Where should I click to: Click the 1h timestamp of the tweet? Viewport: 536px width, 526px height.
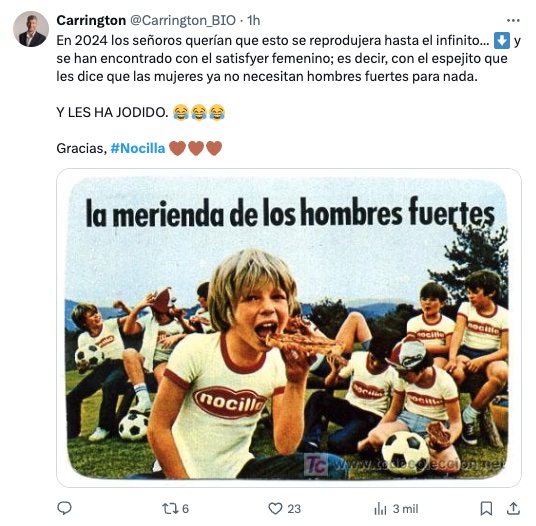(254, 21)
